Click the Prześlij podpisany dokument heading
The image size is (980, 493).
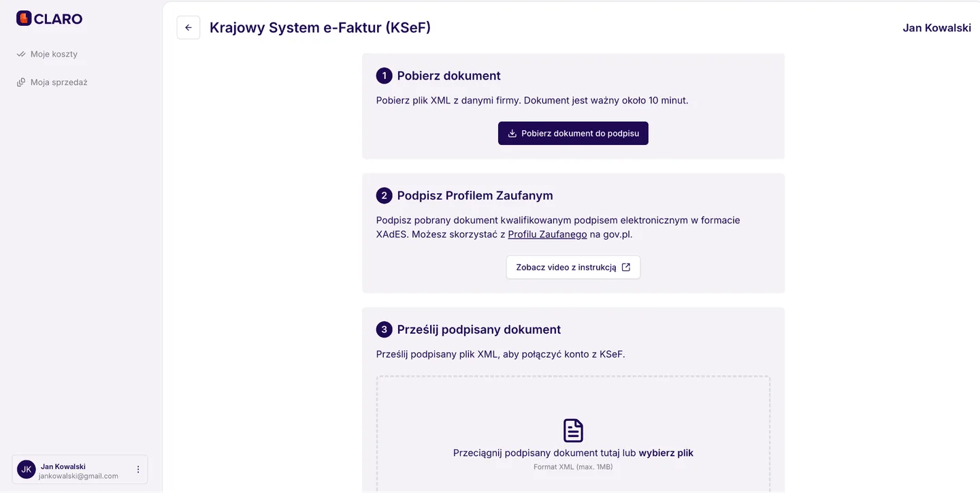(x=479, y=330)
